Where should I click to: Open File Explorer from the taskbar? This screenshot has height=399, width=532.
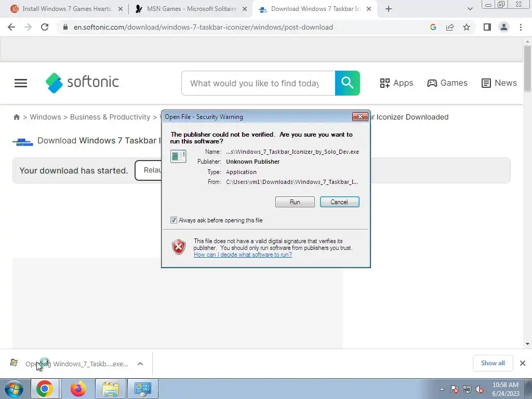pos(111,389)
